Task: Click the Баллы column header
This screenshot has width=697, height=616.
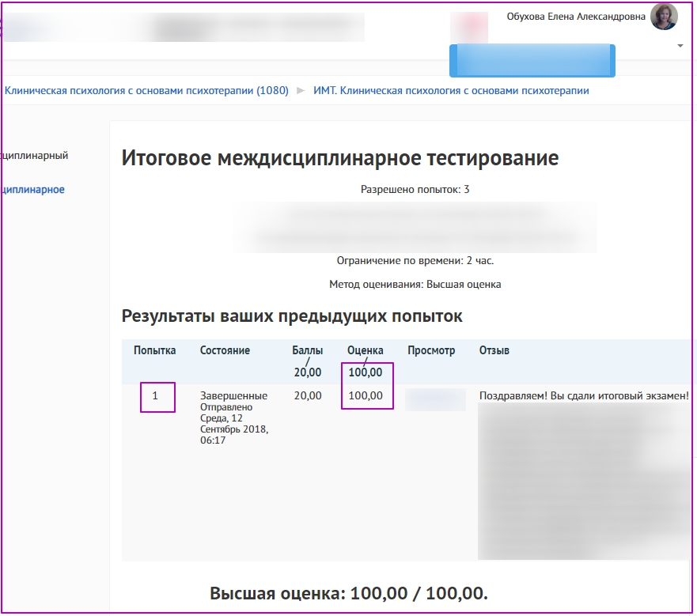Action: pyautogui.click(x=307, y=350)
